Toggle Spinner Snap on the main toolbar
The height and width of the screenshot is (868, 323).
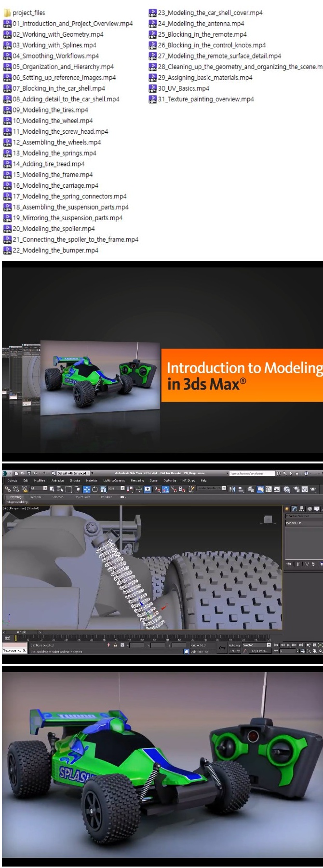pyautogui.click(x=182, y=489)
